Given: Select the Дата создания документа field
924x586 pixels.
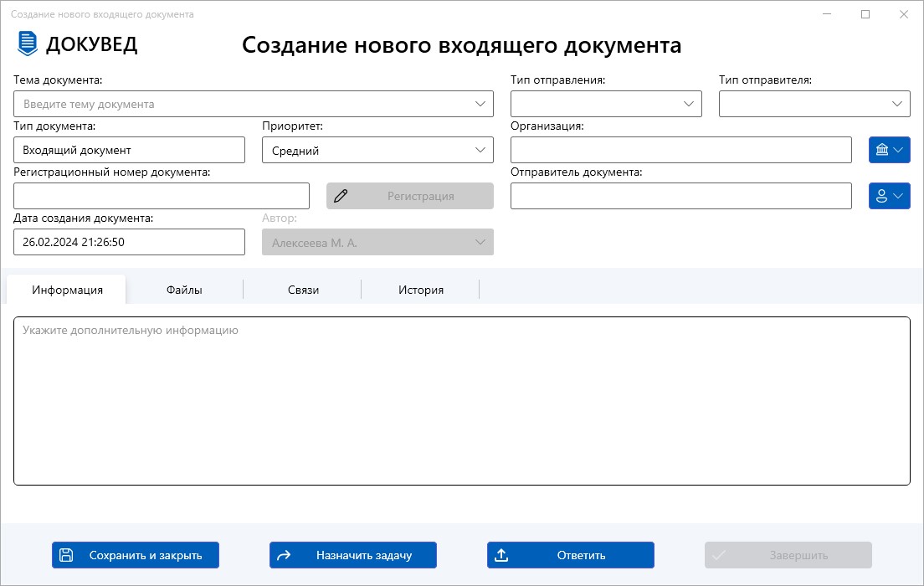Looking at the screenshot, I should pyautogui.click(x=129, y=241).
